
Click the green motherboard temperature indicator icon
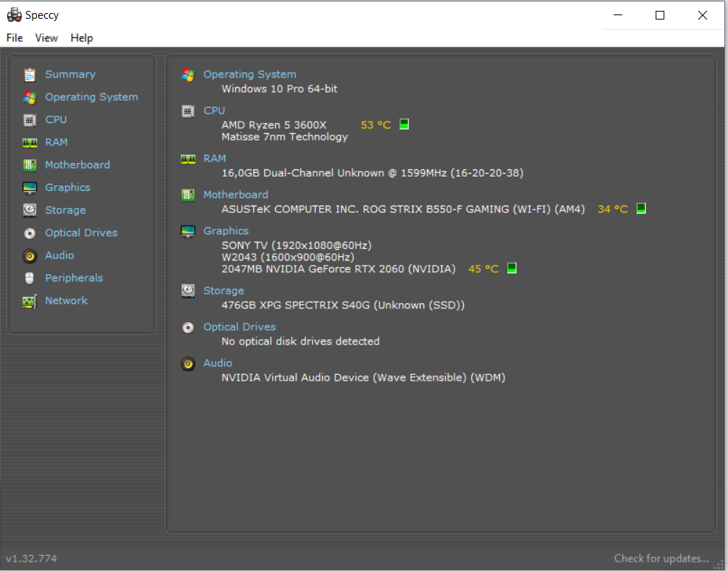pyautogui.click(x=641, y=208)
